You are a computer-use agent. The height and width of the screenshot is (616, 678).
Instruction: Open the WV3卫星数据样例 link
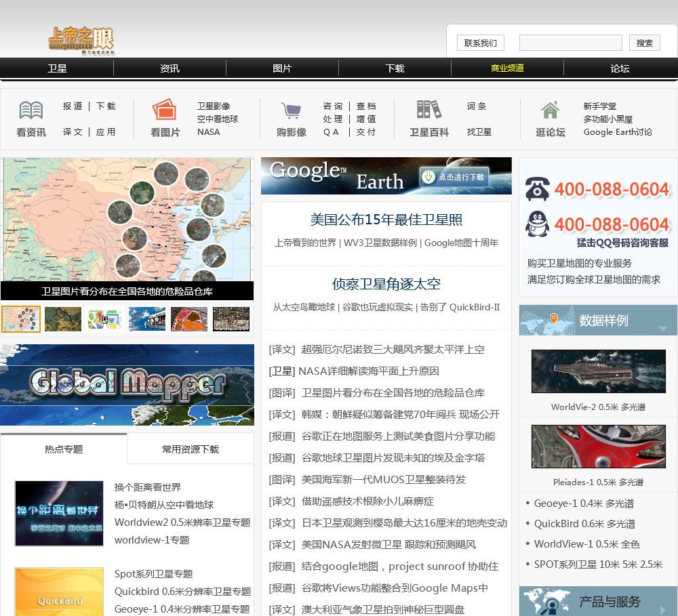tap(380, 243)
